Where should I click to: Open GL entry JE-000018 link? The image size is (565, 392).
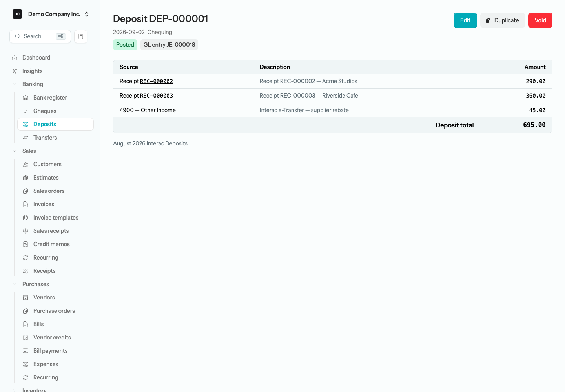(169, 45)
